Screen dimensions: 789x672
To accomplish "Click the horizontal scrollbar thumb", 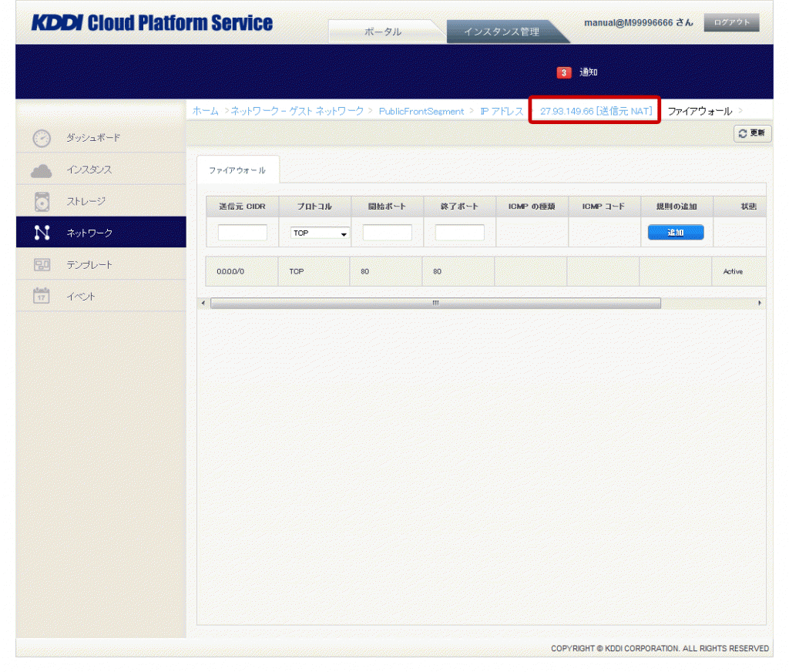I will point(435,303).
